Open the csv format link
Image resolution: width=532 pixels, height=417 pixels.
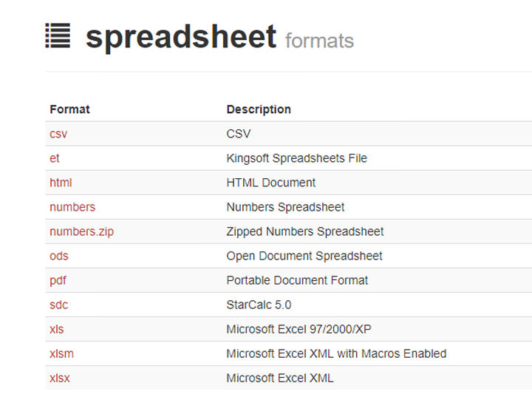pyautogui.click(x=58, y=134)
